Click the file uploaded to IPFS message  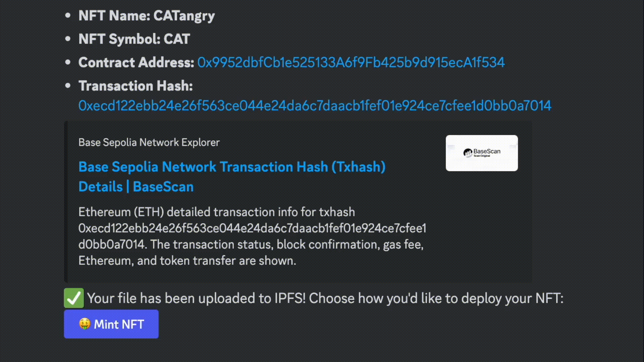coord(325,298)
